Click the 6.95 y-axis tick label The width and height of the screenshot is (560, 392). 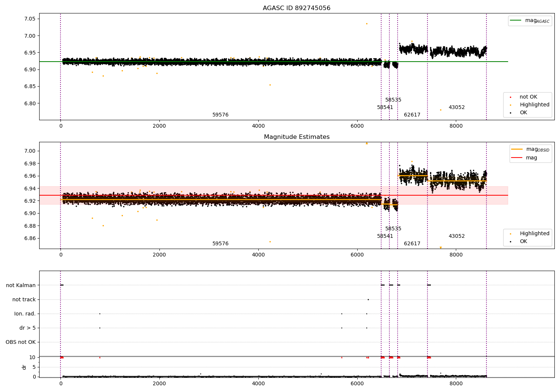click(x=29, y=53)
